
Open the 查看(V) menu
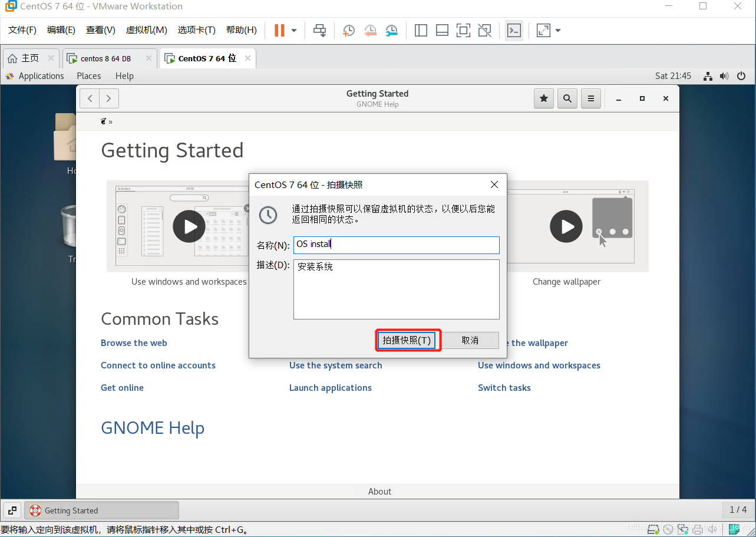point(101,30)
